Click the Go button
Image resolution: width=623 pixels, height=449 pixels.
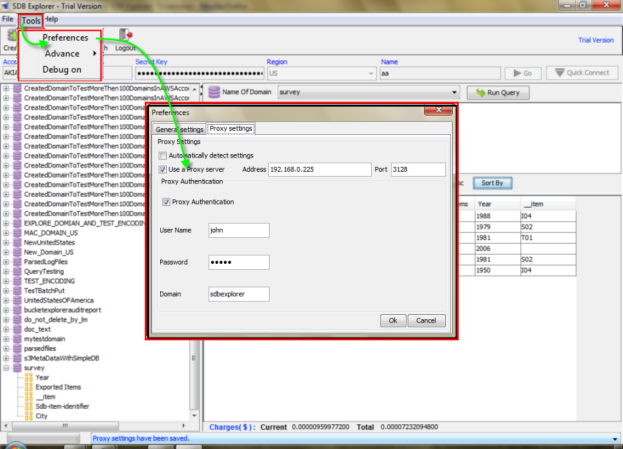pyautogui.click(x=523, y=73)
